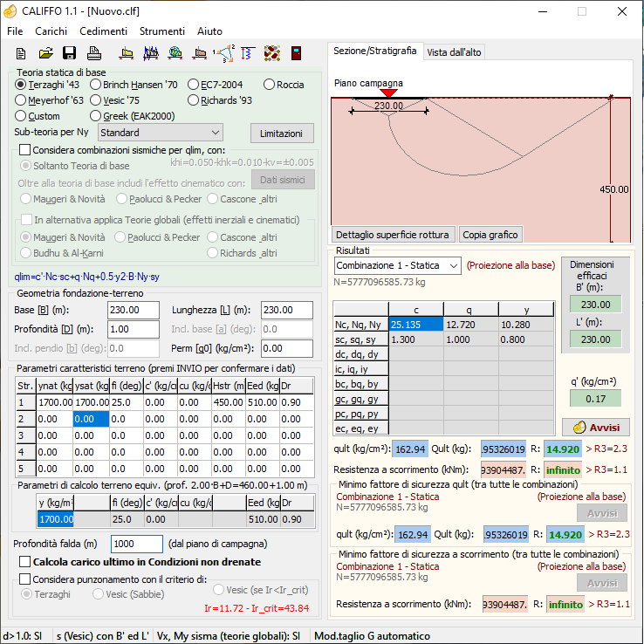Click the Eed cell 510.00 in stratum 1
This screenshot has width=644, height=644.
pos(263,402)
